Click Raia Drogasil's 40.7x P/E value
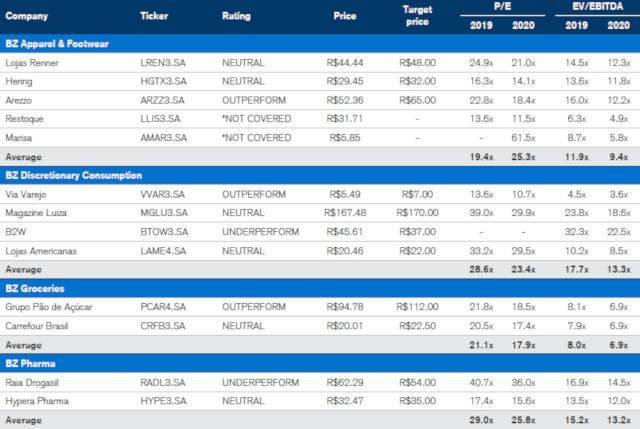This screenshot has width=640, height=429. click(x=481, y=382)
